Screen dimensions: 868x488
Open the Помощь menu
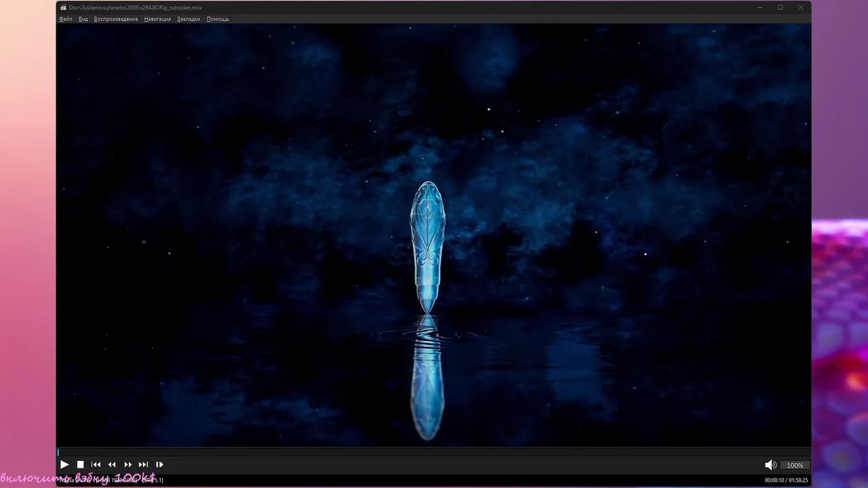coord(218,19)
